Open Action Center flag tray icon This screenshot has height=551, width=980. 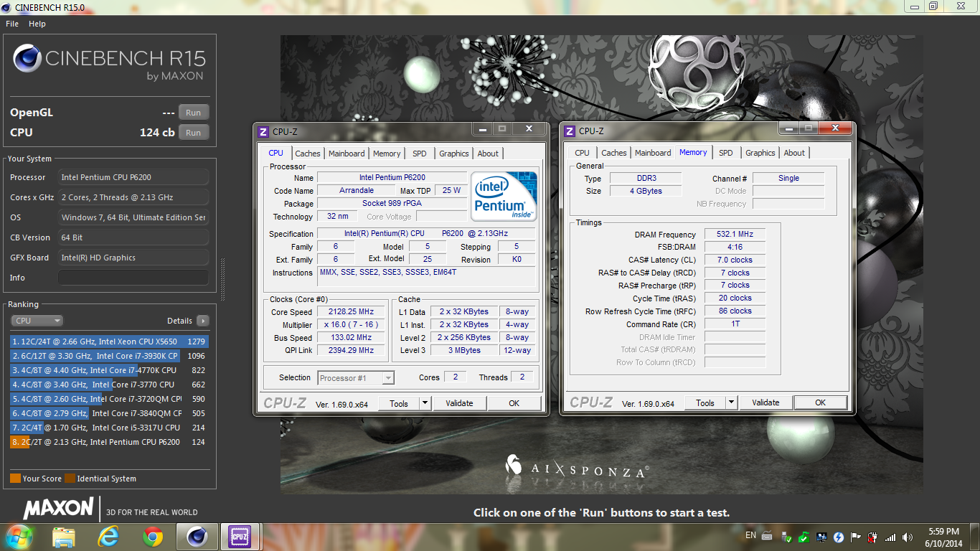coord(855,537)
